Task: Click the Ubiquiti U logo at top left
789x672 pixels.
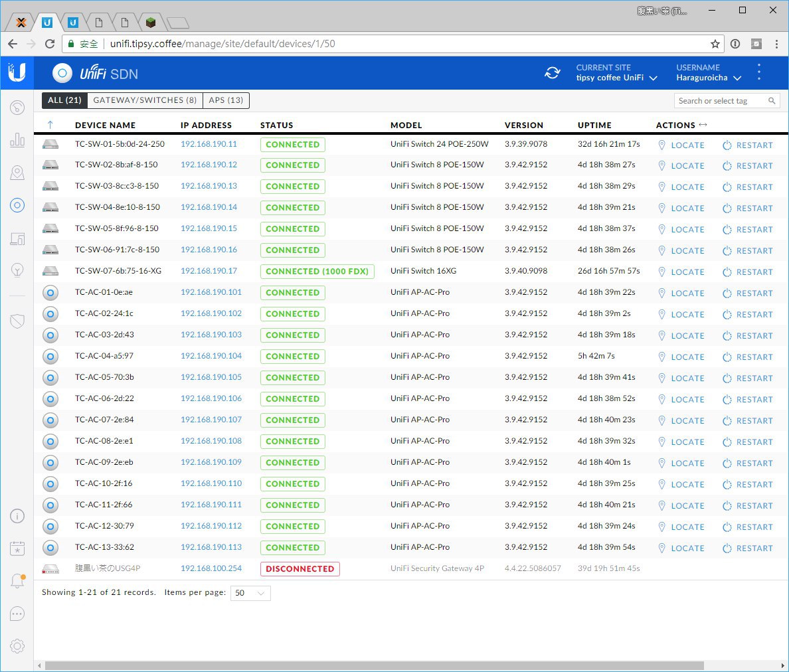Action: (17, 73)
